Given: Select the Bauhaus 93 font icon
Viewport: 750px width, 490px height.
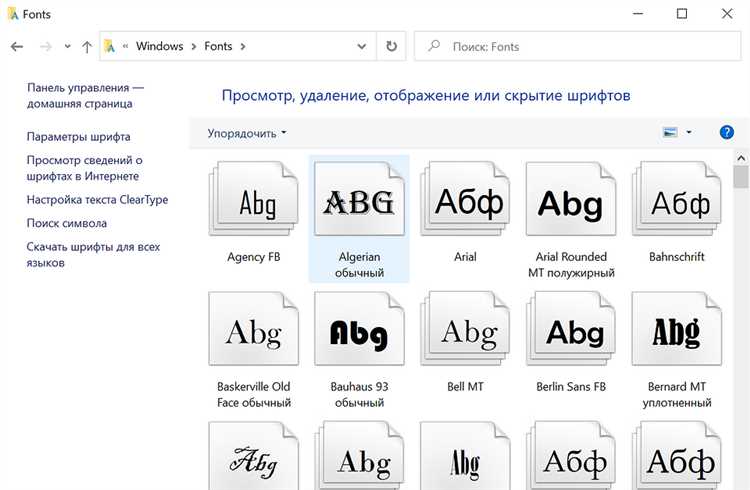Looking at the screenshot, I should click(x=359, y=333).
